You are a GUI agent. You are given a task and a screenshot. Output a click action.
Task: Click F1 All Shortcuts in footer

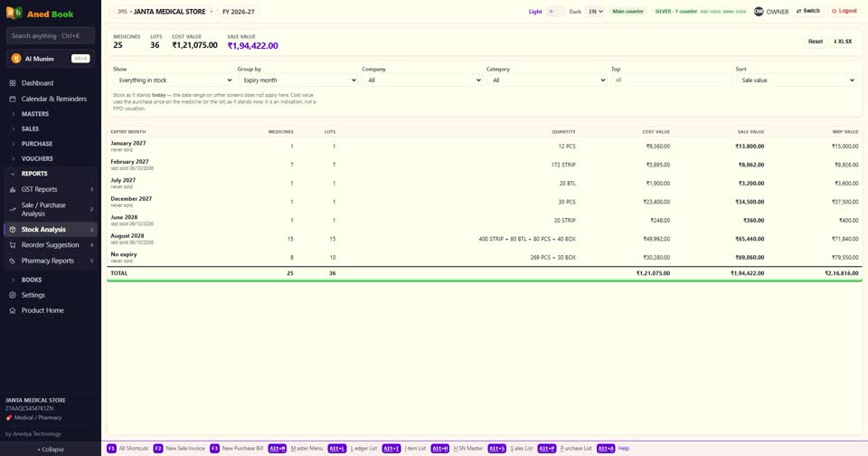pos(127,449)
